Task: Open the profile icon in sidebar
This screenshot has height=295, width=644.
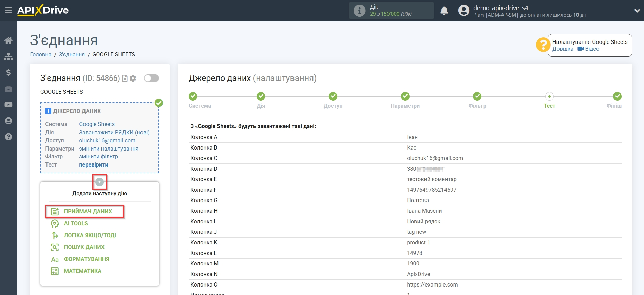Action: click(8, 121)
